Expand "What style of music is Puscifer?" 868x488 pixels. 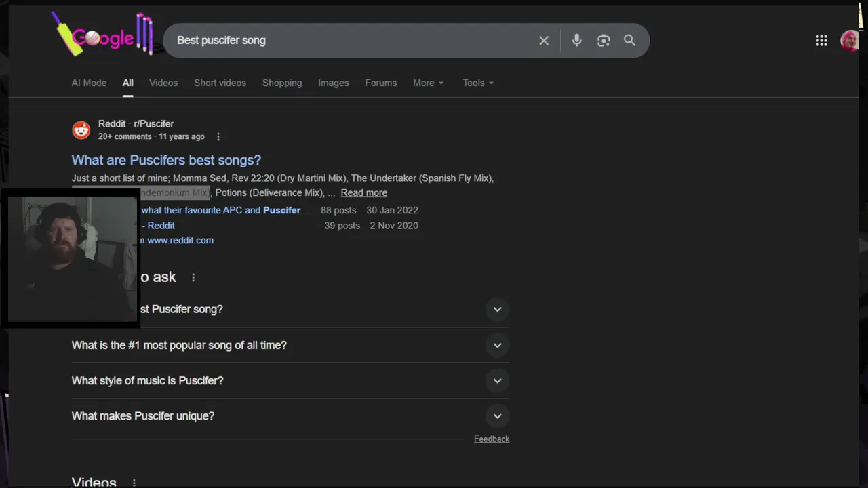(497, 380)
